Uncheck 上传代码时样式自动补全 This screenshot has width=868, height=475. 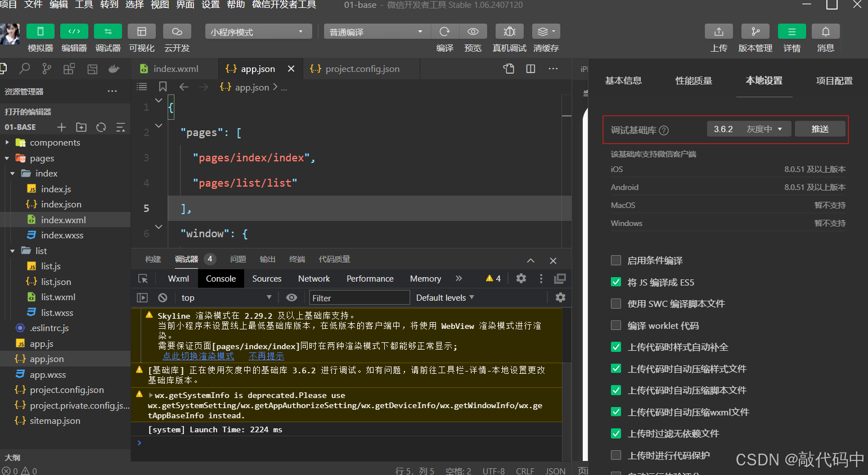click(616, 347)
